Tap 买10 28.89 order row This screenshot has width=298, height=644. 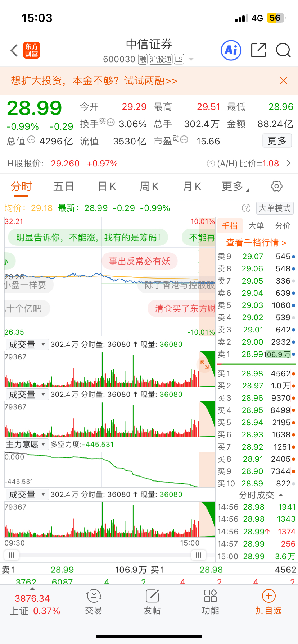[x=256, y=484]
